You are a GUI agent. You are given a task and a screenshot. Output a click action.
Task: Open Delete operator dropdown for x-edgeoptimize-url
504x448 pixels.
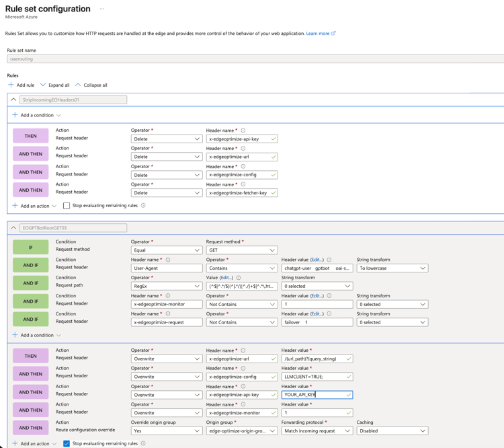coord(167,157)
